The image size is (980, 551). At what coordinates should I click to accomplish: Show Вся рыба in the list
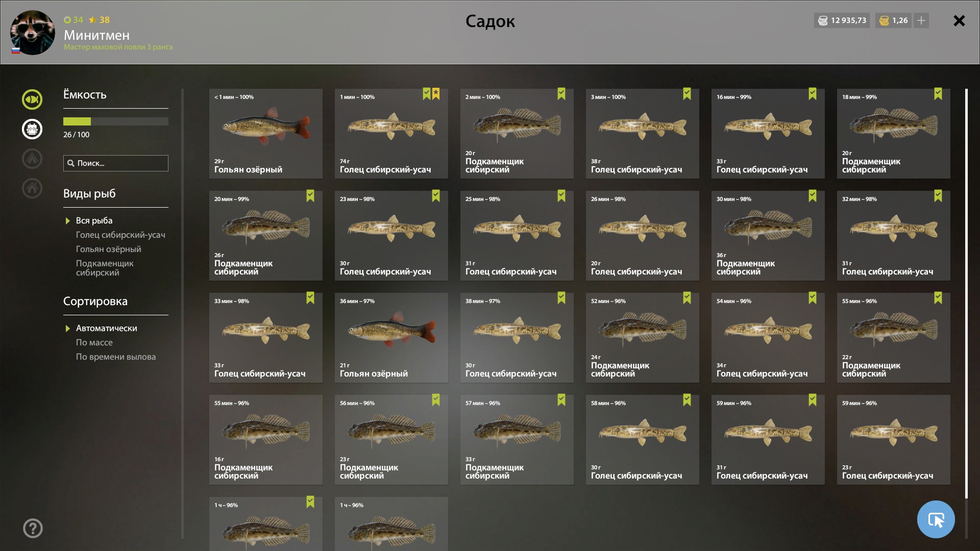click(94, 220)
